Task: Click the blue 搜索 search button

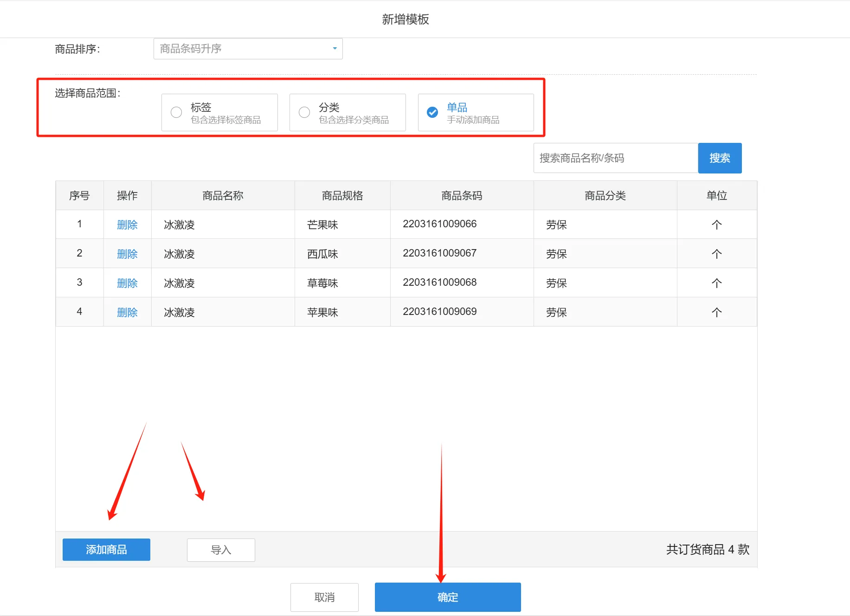Action: (720, 158)
